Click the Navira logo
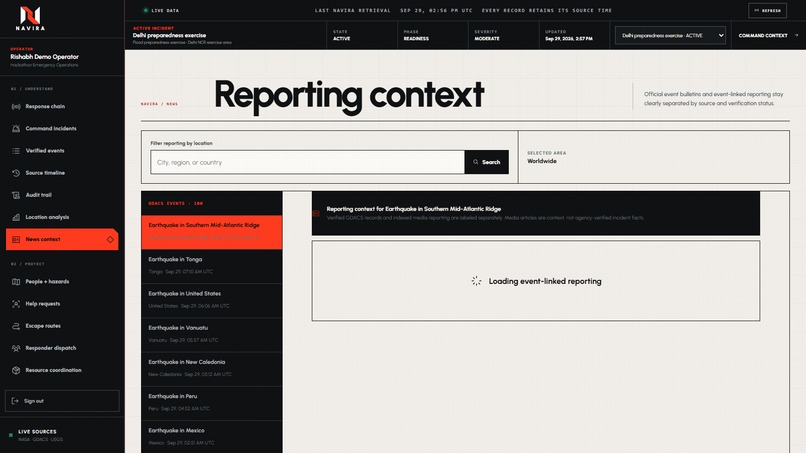The image size is (806, 453). pos(30,18)
